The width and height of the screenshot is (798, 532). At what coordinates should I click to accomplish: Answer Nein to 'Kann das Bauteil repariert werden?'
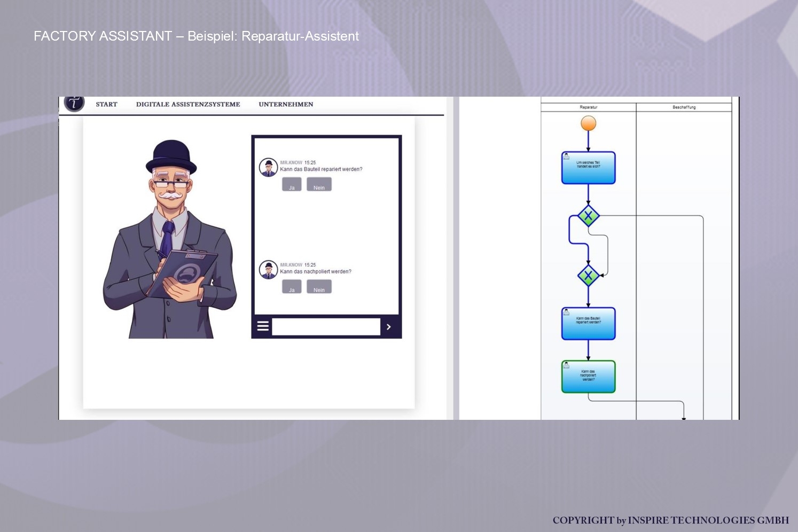click(x=319, y=184)
